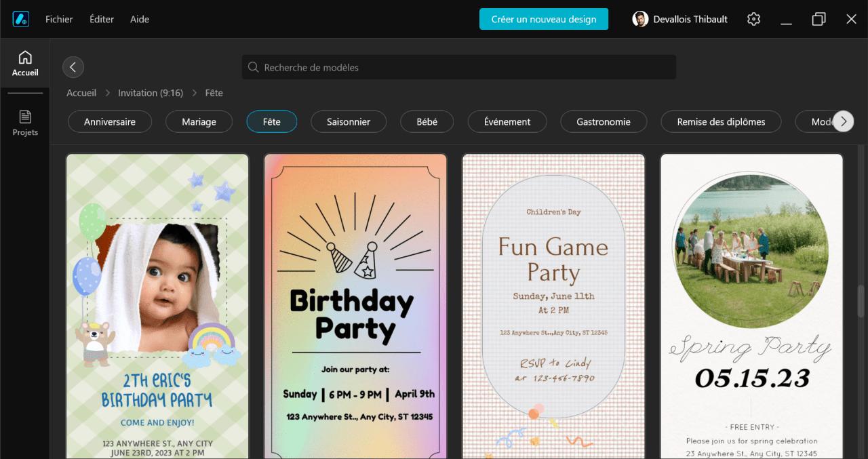The image size is (868, 459).
Task: Activate the Saisonnier category filter
Action: coord(349,121)
